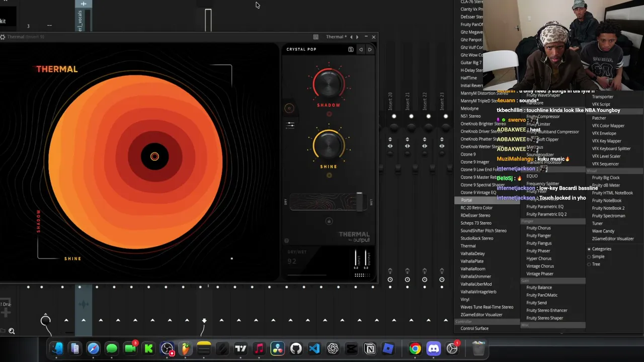Open the zoom magnifier tool

coord(12,331)
